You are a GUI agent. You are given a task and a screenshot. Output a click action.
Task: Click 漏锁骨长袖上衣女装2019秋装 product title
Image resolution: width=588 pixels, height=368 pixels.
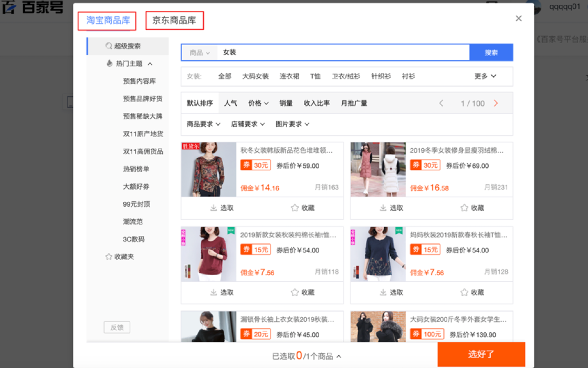(x=287, y=320)
